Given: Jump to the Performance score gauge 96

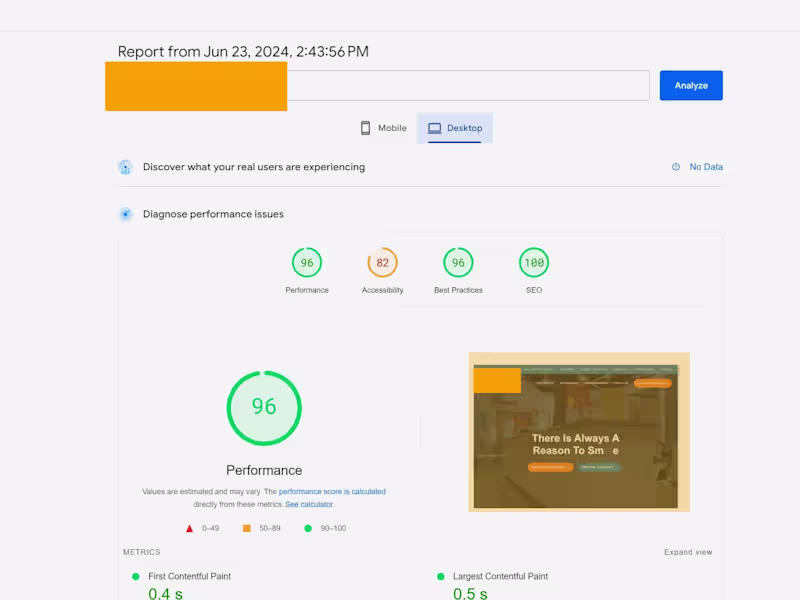Looking at the screenshot, I should tap(307, 263).
